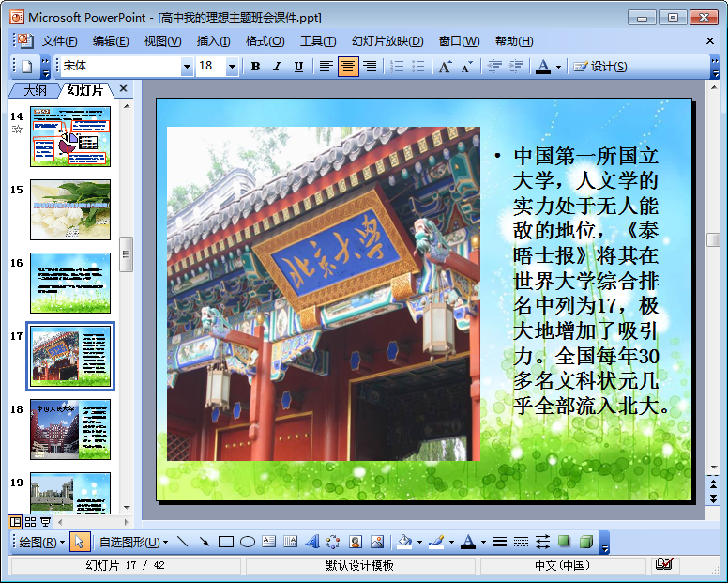Insert Clip Art icon
Screen dimensions: 728x583
pos(356,542)
